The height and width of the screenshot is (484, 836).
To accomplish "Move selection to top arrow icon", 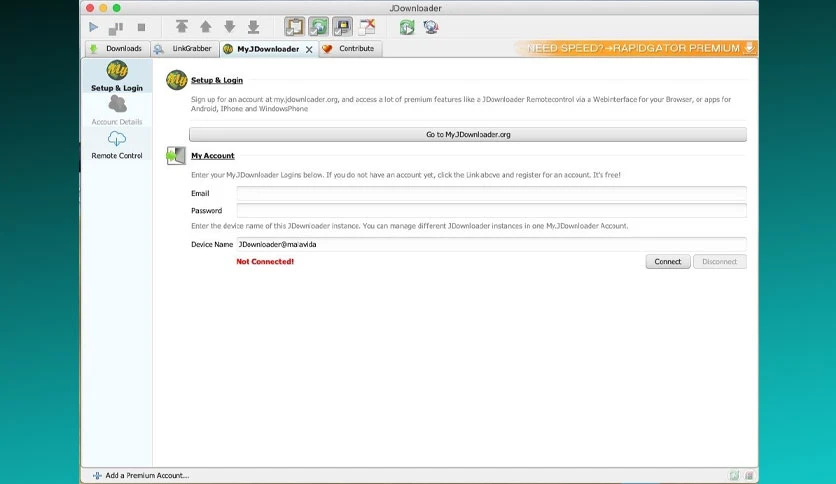I will click(182, 27).
